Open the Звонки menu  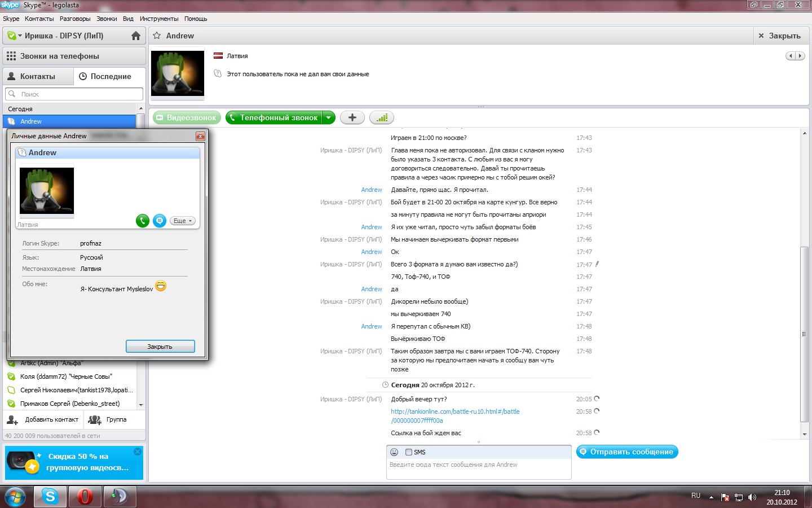pos(107,19)
